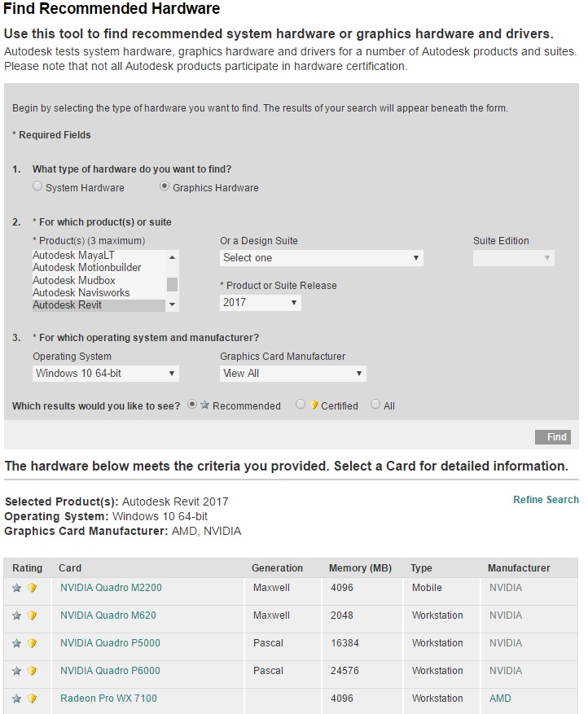Open the Graphics Card Manufacturer View All dropdown

click(x=293, y=374)
